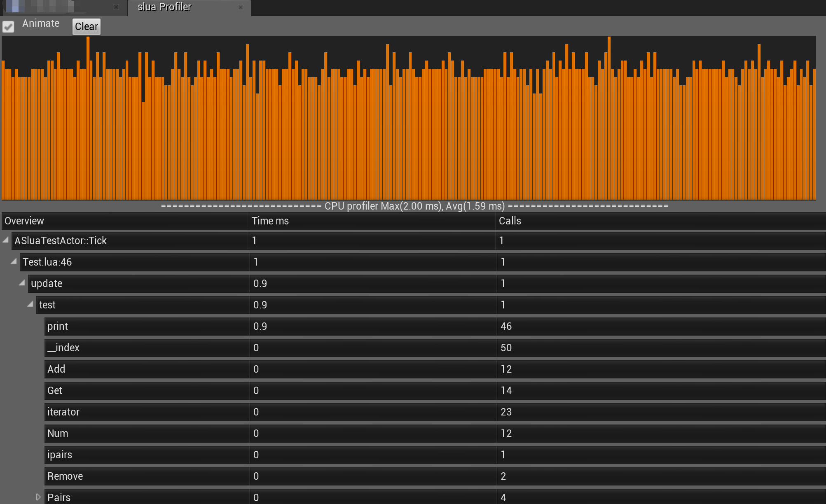Select the Remove function row
Viewport: 826px width, 504px height.
[x=65, y=476]
